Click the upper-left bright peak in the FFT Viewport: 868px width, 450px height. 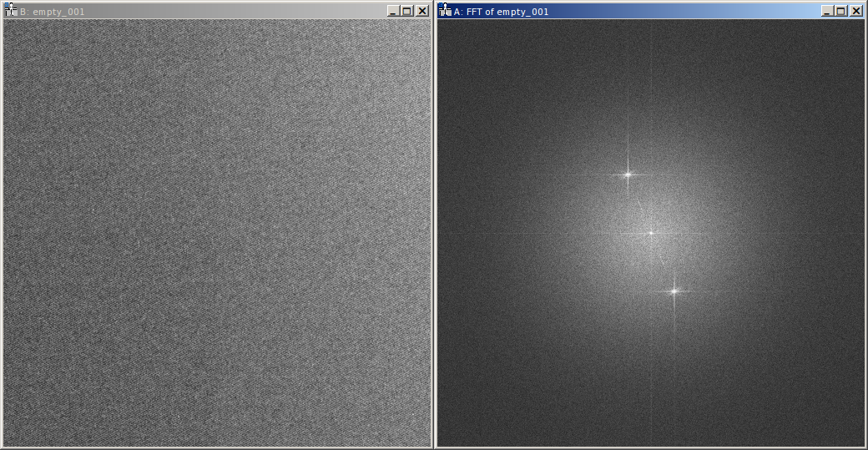tap(628, 175)
